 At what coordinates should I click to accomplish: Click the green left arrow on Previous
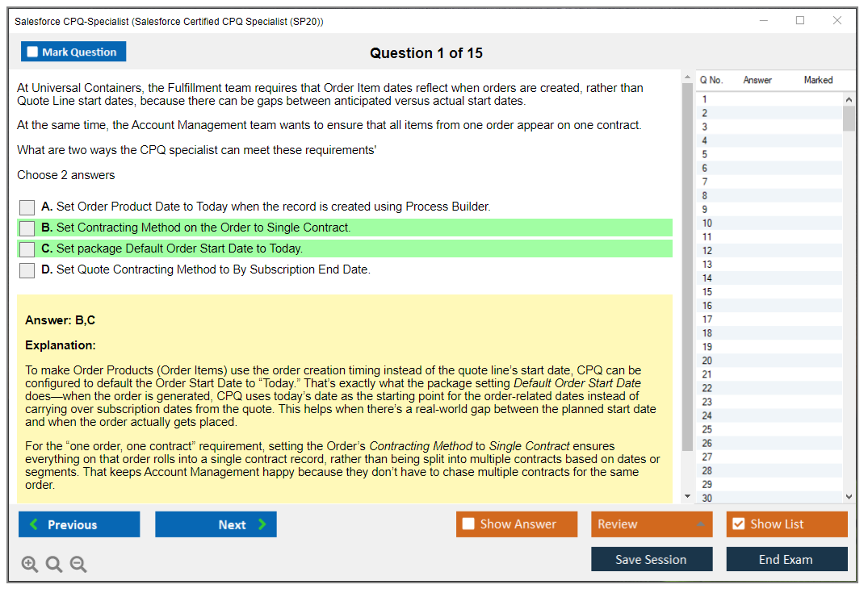[34, 524]
